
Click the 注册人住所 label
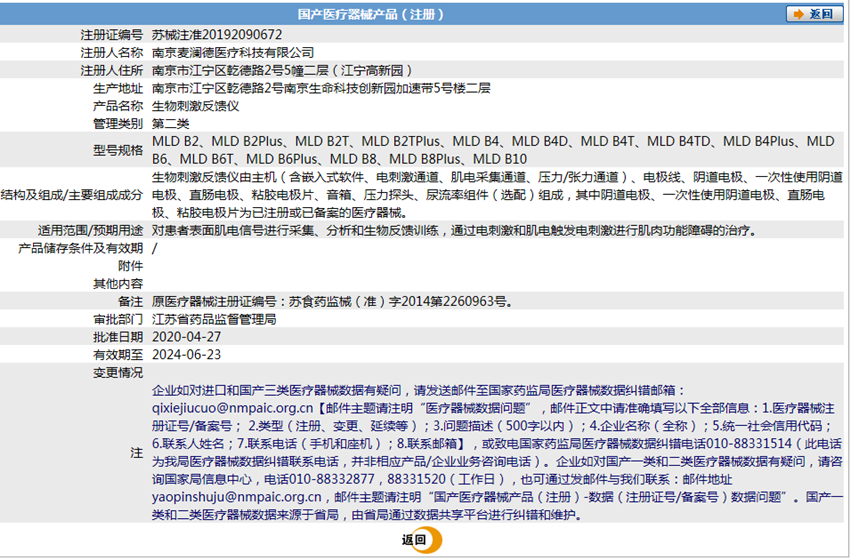[112, 70]
